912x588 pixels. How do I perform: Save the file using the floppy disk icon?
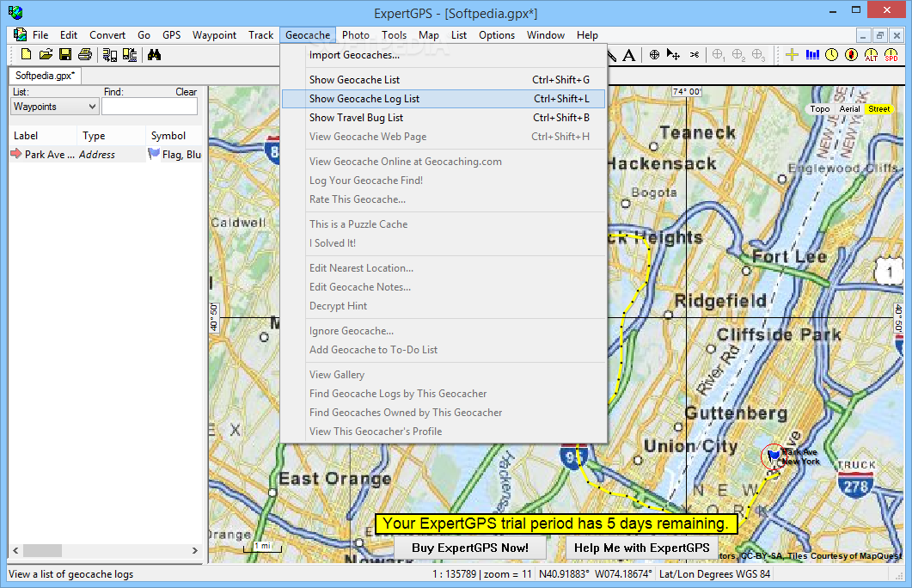(x=65, y=55)
